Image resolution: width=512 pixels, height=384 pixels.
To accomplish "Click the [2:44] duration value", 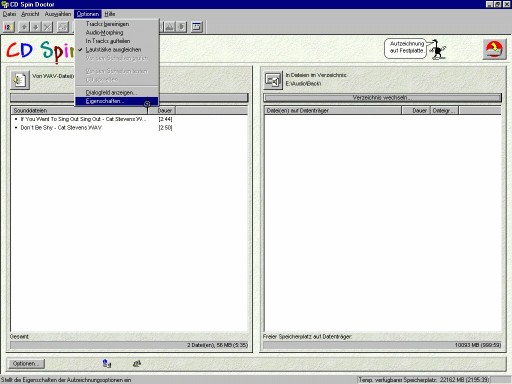I will [x=165, y=119].
